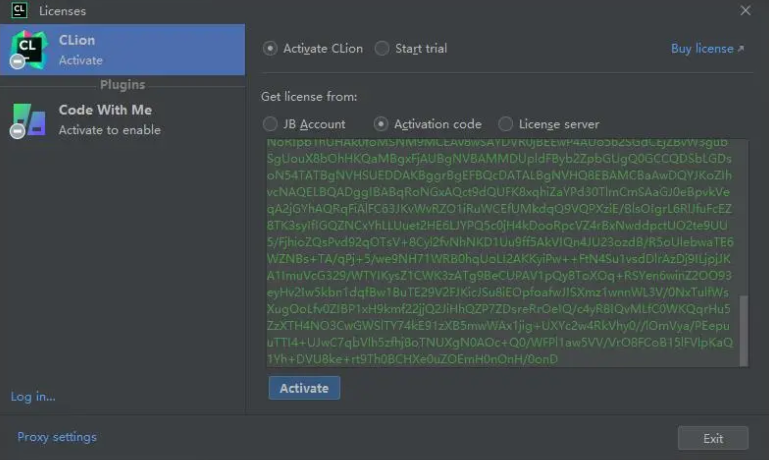Image resolution: width=769 pixels, height=460 pixels.
Task: Open Code With Me entry in plugins list
Action: pyautogui.click(x=123, y=119)
